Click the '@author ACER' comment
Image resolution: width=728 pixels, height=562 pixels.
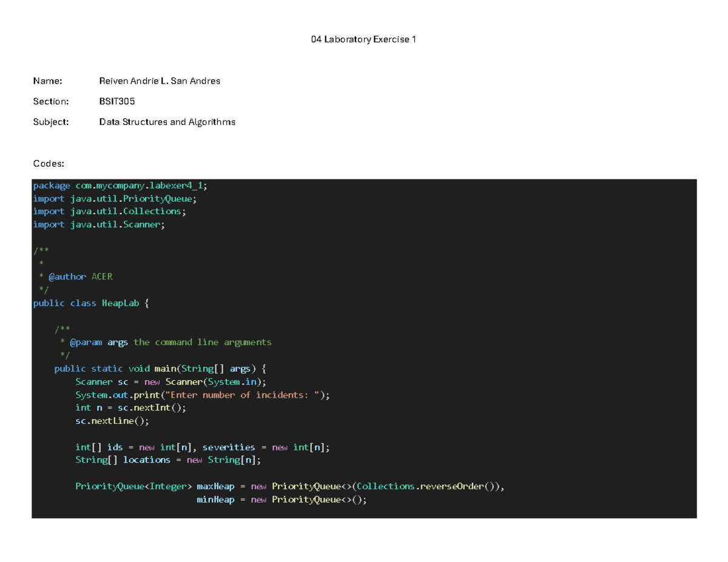80,276
